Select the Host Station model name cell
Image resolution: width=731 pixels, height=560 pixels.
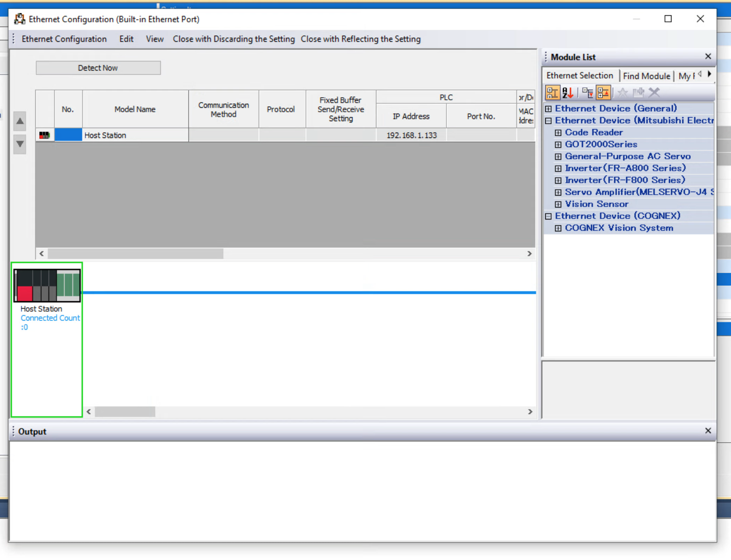point(136,135)
